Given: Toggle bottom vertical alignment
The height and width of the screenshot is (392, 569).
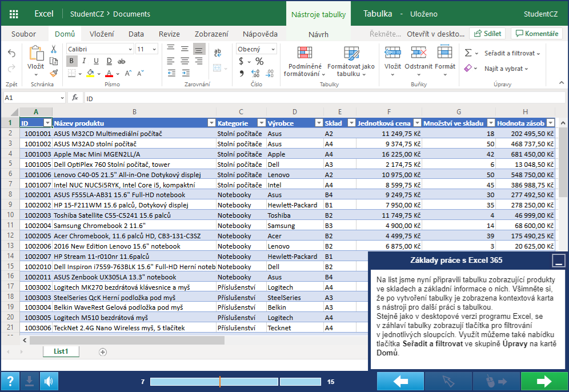Looking at the screenshot, I should pyautogui.click(x=199, y=49).
